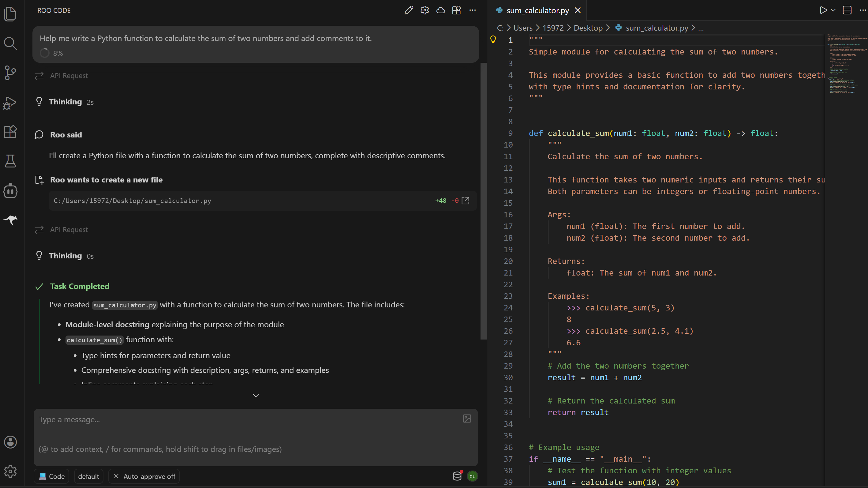Click the scroll-to-bottom chevron in chat
Image resolution: width=868 pixels, height=488 pixels.
256,395
